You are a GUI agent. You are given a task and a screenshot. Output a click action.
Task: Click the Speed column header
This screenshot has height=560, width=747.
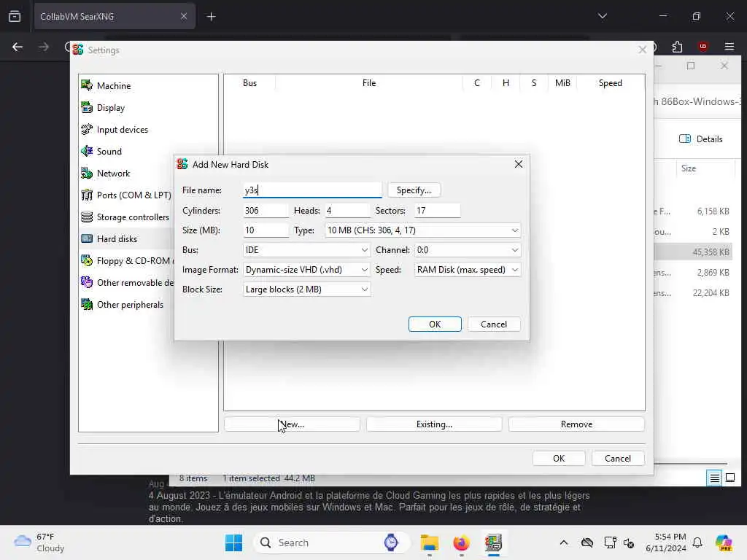(x=611, y=83)
